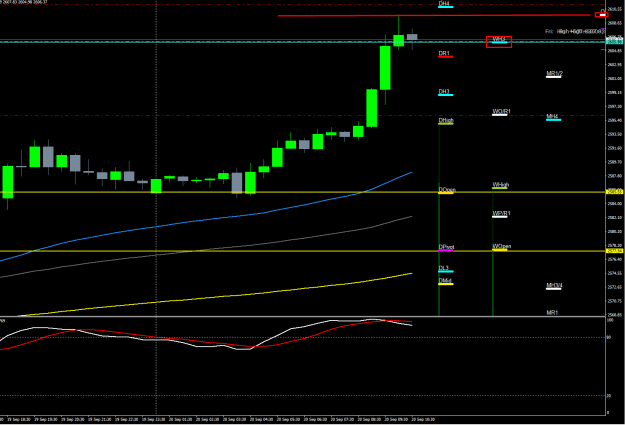
Task: Select the DPivot daily pivot label
Action: click(x=446, y=247)
